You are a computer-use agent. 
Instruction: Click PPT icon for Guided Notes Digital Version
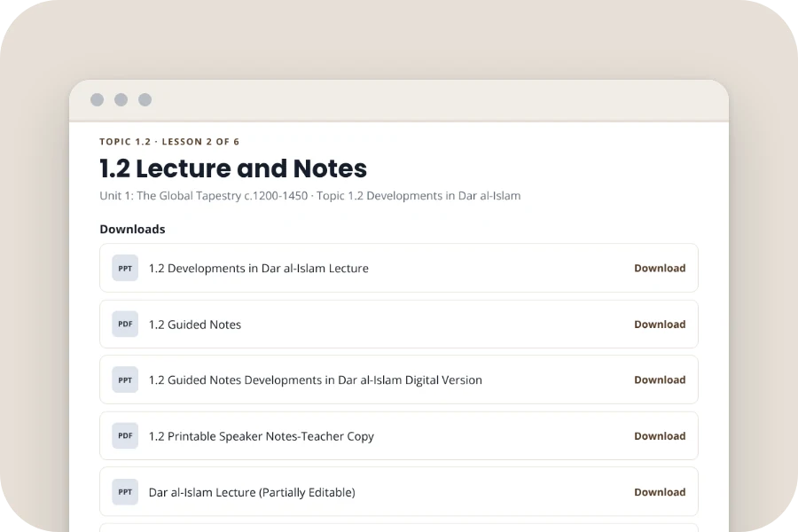tap(125, 379)
